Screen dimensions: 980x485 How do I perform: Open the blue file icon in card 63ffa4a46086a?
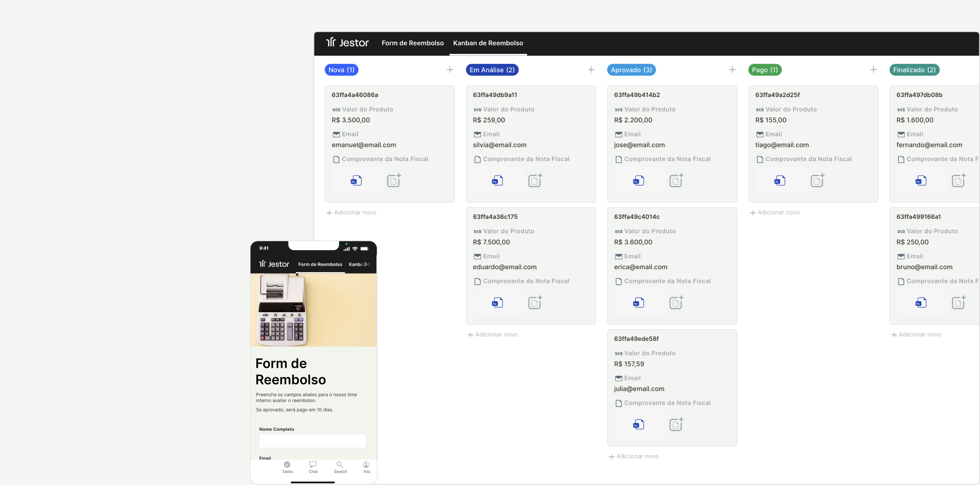tap(356, 181)
